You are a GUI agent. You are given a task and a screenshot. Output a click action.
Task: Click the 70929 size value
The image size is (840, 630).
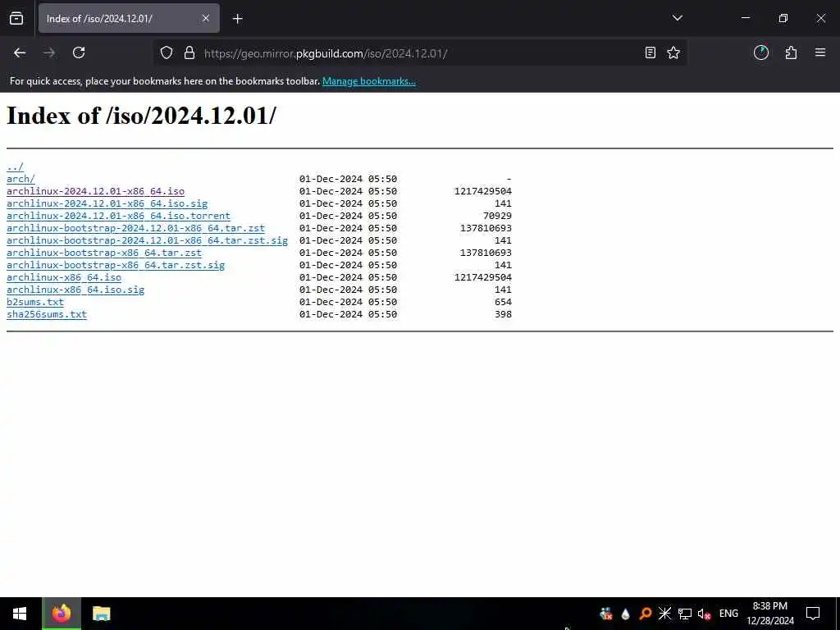click(497, 216)
